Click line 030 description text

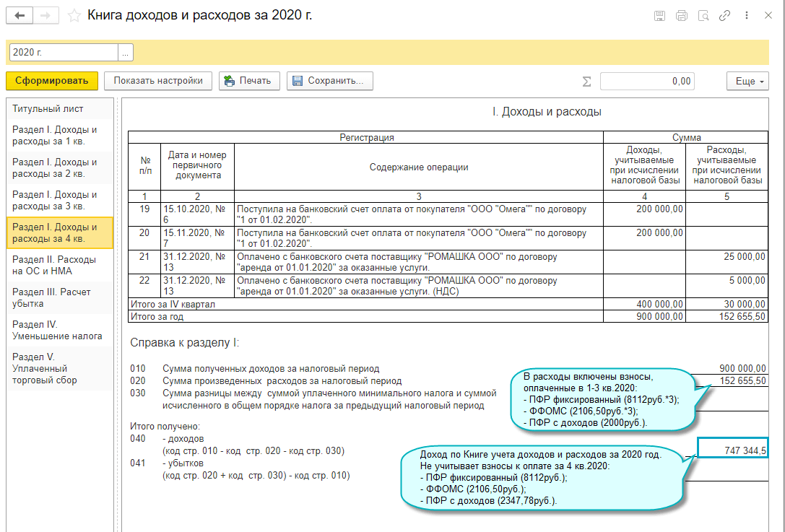pos(329,399)
